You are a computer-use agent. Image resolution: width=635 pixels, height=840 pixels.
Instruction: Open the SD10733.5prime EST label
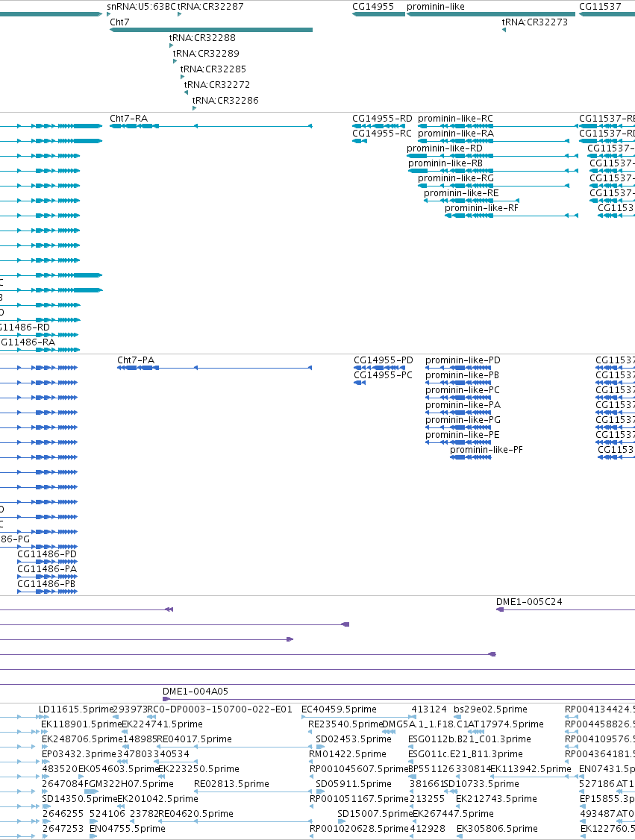tap(482, 784)
